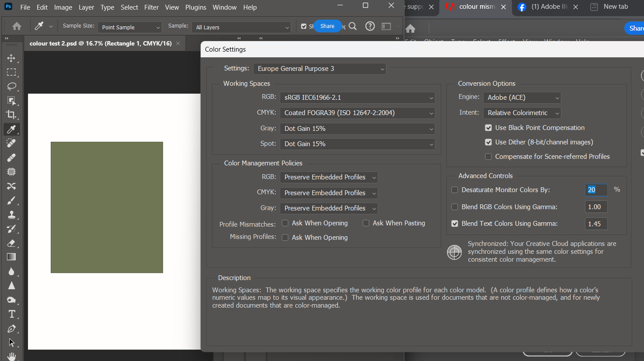644x361 pixels.
Task: Enable Ask When Opening for profile mismatches
Action: (x=285, y=223)
